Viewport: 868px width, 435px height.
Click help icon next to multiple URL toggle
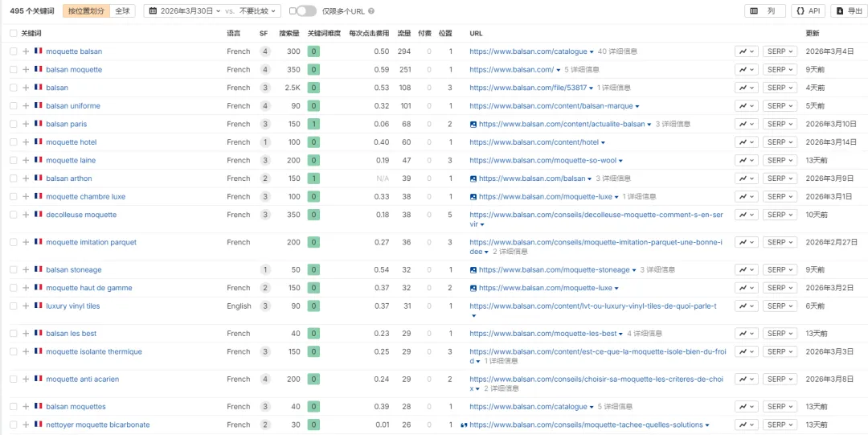coord(371,11)
